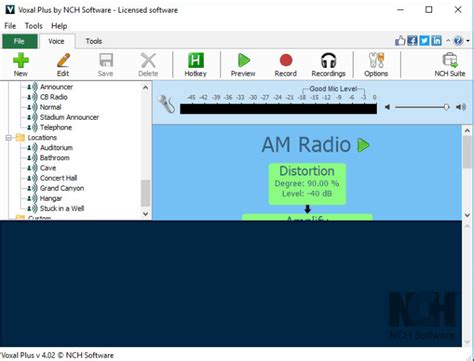Open the Recordings list
The width and height of the screenshot is (474, 361).
[328, 65]
